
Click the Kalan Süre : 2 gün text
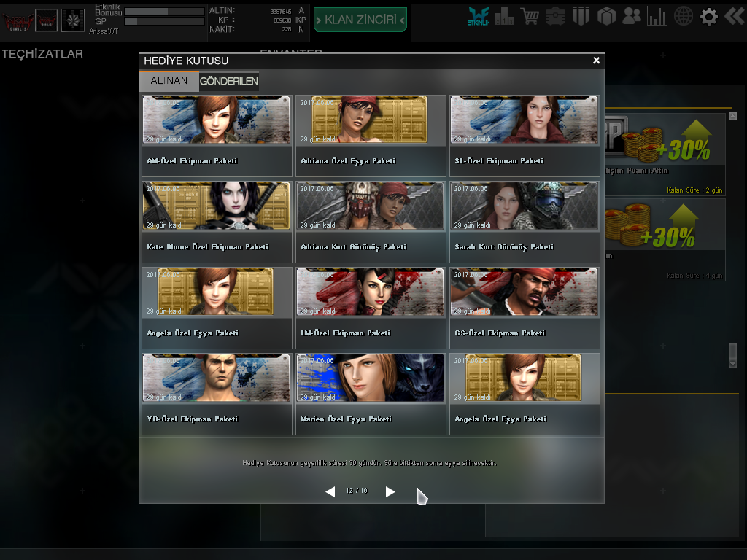coord(694,190)
